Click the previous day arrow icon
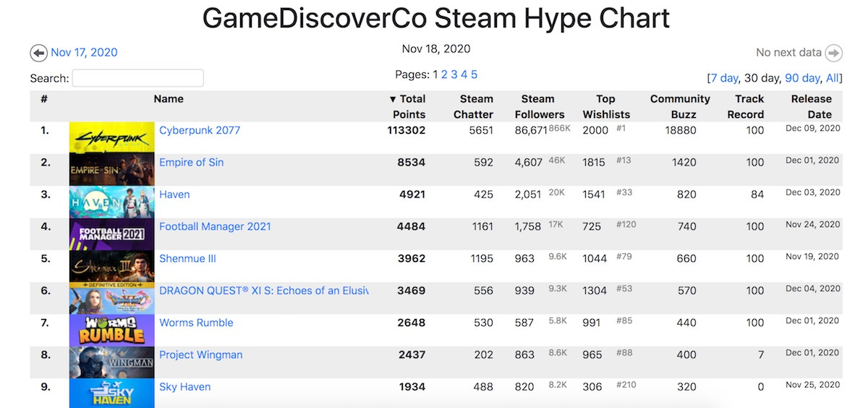The width and height of the screenshot is (868, 408). pos(39,53)
